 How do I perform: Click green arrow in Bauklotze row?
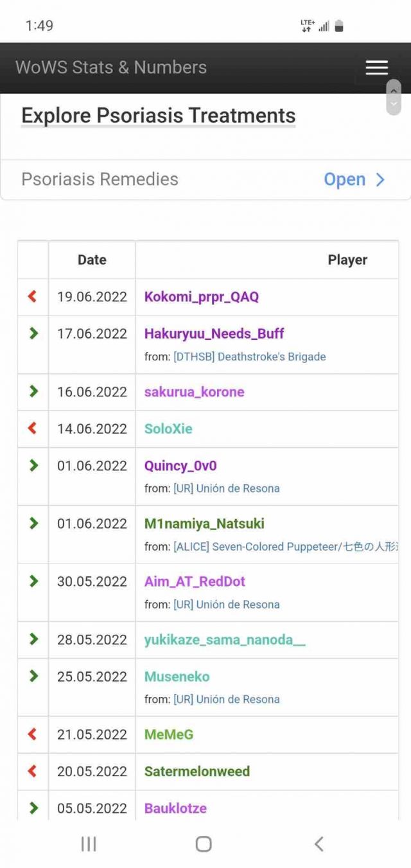(x=33, y=808)
